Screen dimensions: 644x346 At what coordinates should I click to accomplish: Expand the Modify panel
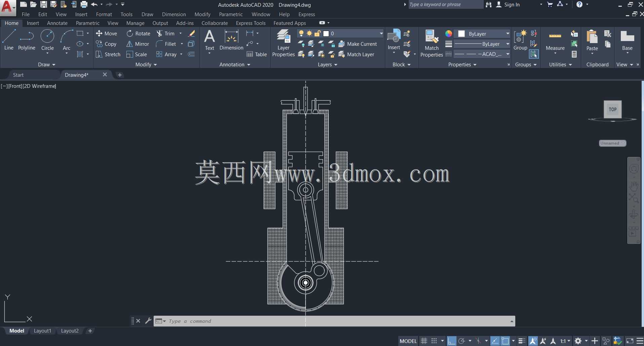point(146,64)
